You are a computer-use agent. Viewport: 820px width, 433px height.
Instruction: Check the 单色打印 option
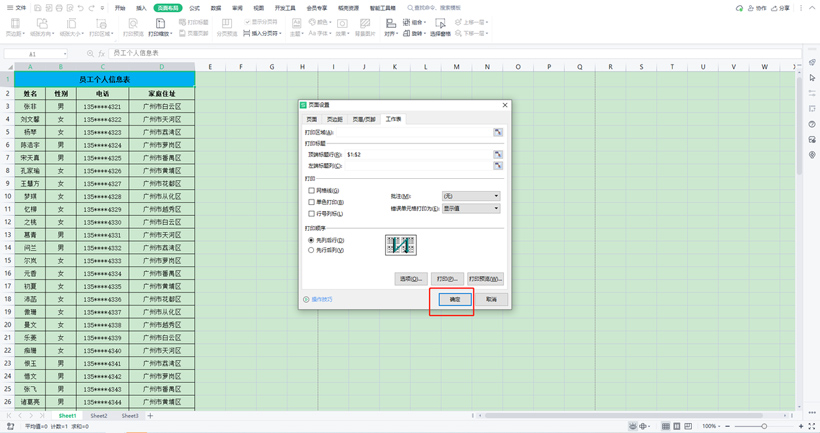(x=312, y=202)
